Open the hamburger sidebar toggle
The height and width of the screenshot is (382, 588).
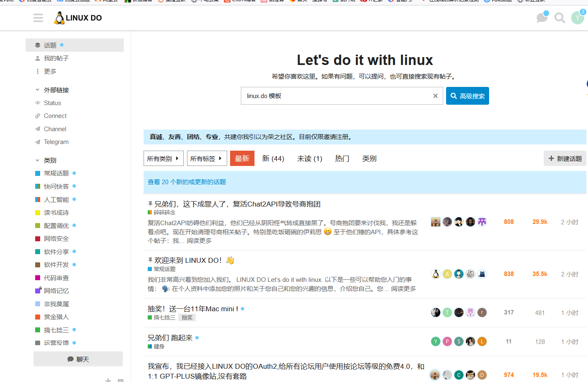click(38, 18)
